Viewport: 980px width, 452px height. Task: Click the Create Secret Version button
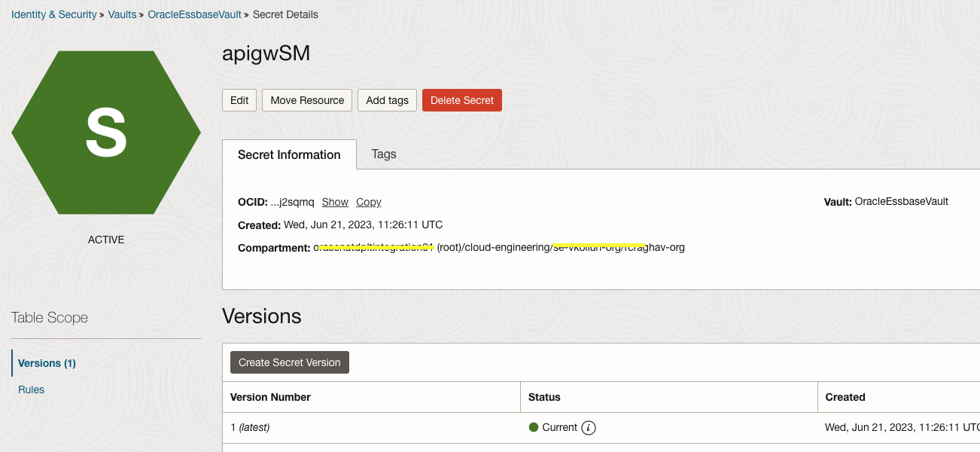tap(290, 362)
